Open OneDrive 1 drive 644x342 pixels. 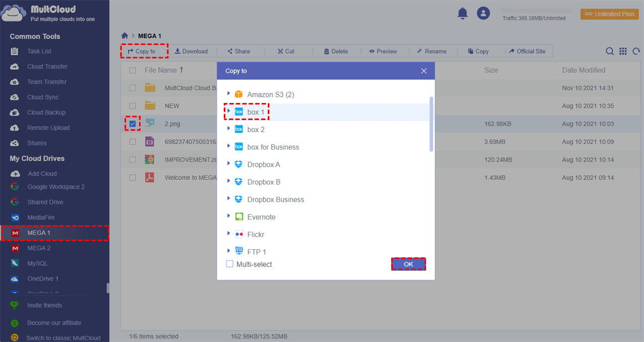pyautogui.click(x=43, y=279)
